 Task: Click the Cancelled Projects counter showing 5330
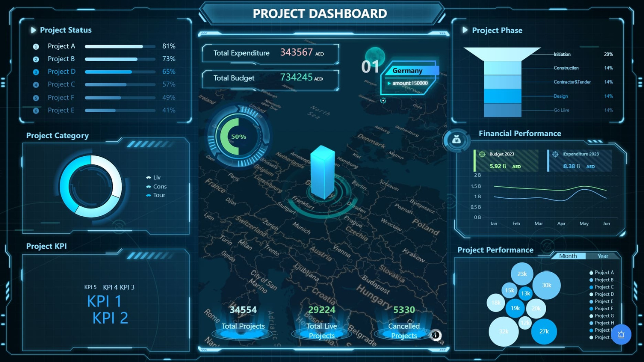404,310
